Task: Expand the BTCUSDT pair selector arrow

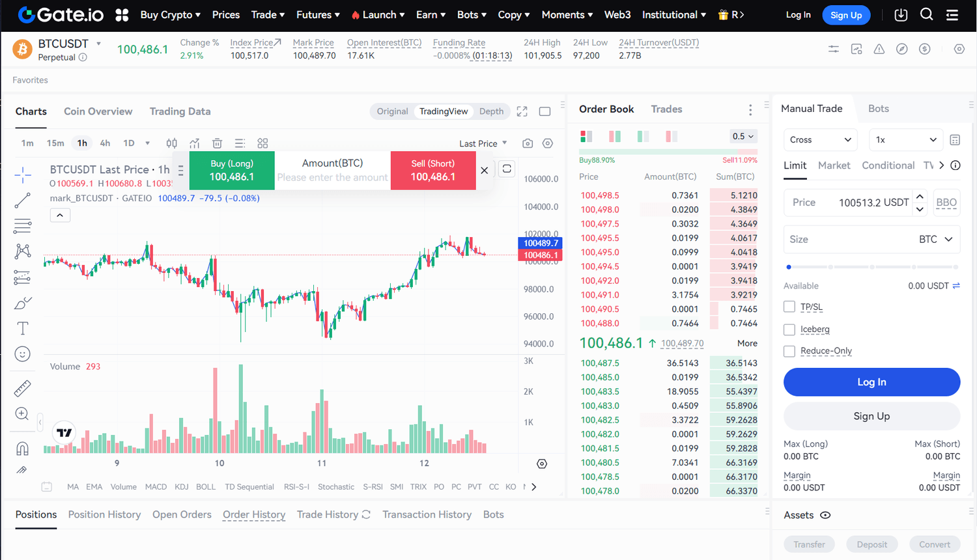Action: tap(99, 44)
